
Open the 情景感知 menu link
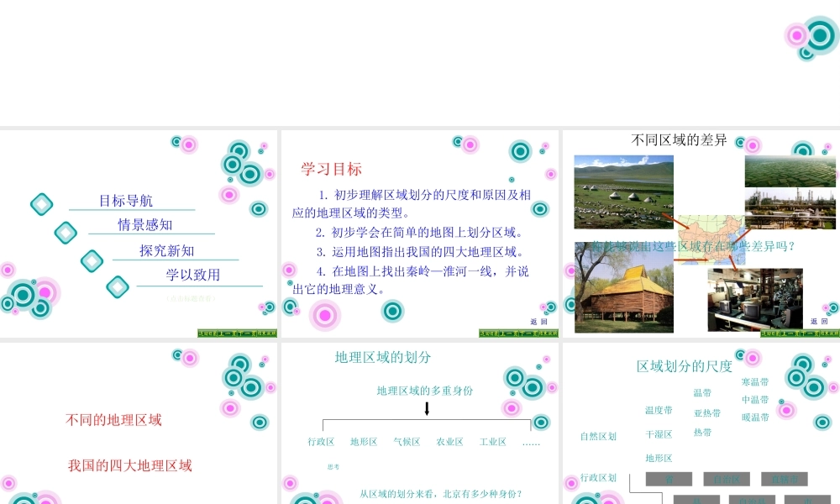click(145, 225)
